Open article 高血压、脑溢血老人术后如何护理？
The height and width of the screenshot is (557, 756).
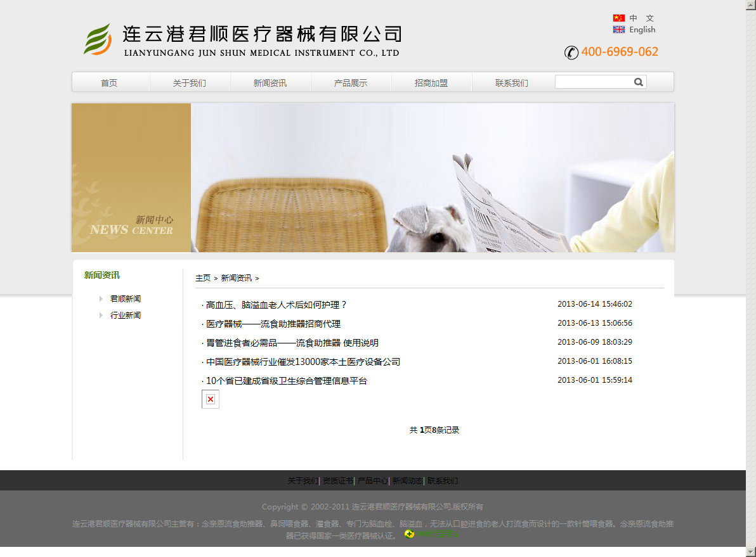(277, 305)
